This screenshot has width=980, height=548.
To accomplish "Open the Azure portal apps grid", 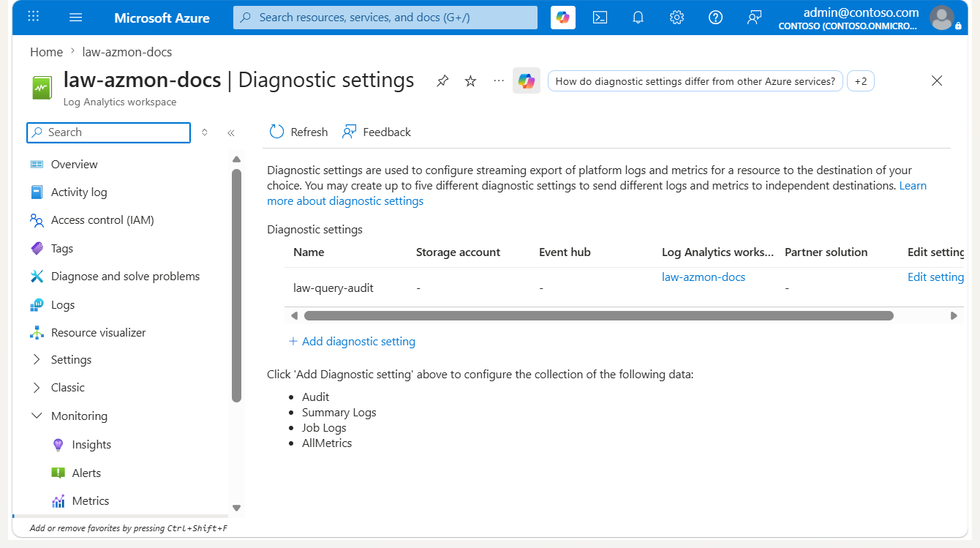I will [34, 17].
